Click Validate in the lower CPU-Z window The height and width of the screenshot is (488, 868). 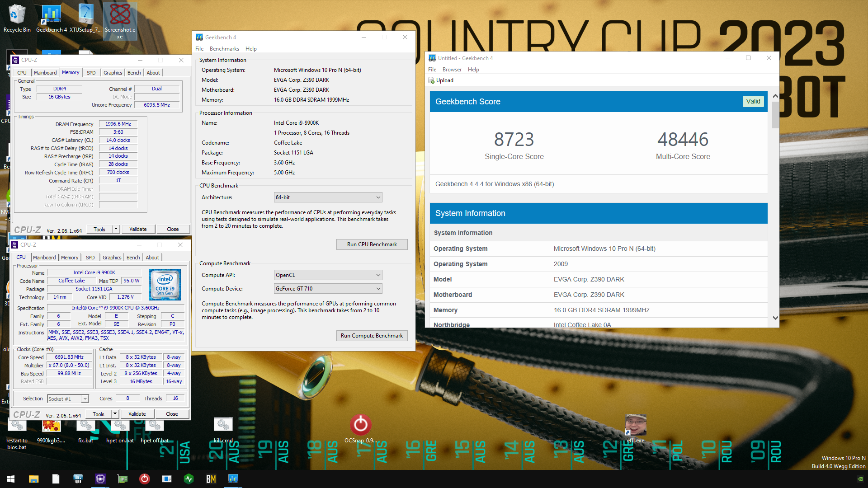click(137, 414)
